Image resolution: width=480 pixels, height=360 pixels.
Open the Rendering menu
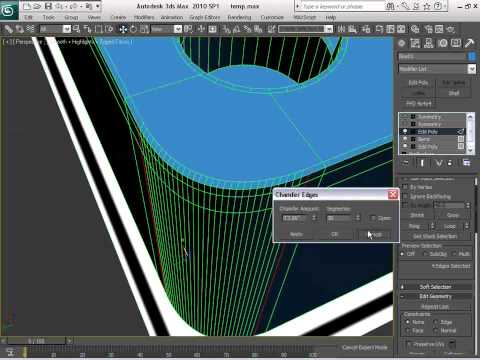tap(239, 17)
